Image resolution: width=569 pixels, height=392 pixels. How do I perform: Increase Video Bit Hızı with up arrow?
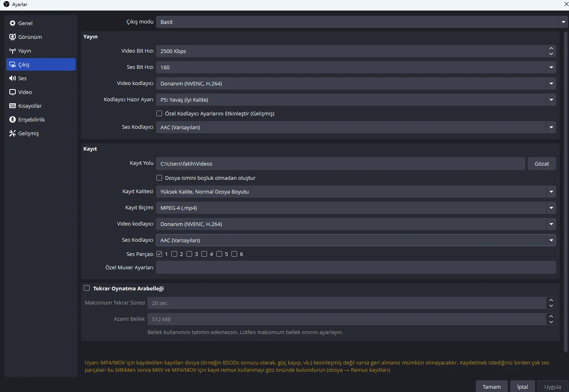tap(551, 48)
